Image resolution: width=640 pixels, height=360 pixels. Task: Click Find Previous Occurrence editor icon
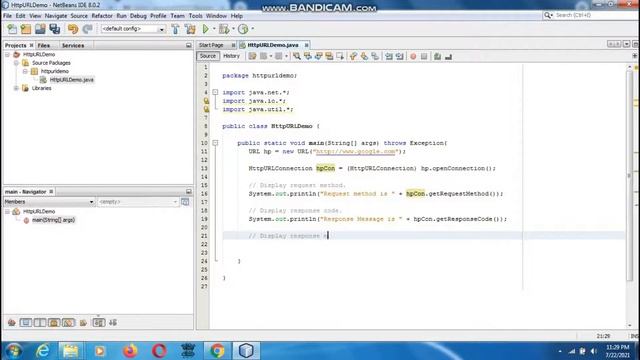(x=308, y=56)
